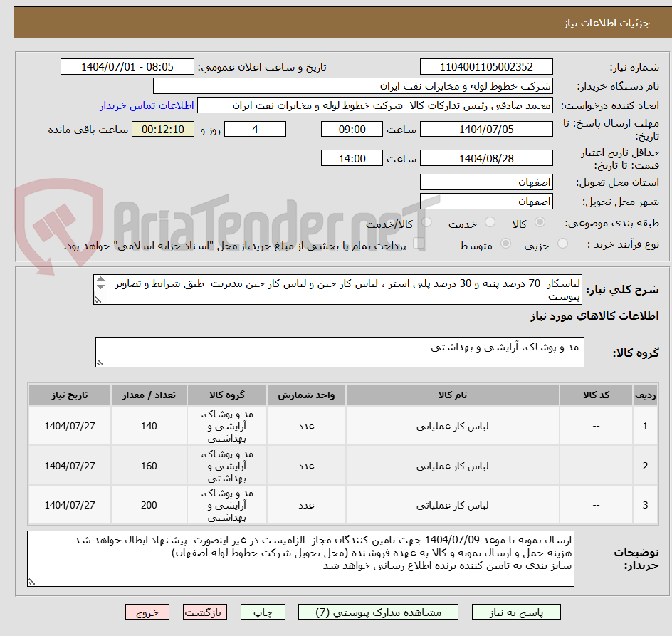
Task: Open اطلاعات تماس خریدار link
Action: (x=147, y=105)
